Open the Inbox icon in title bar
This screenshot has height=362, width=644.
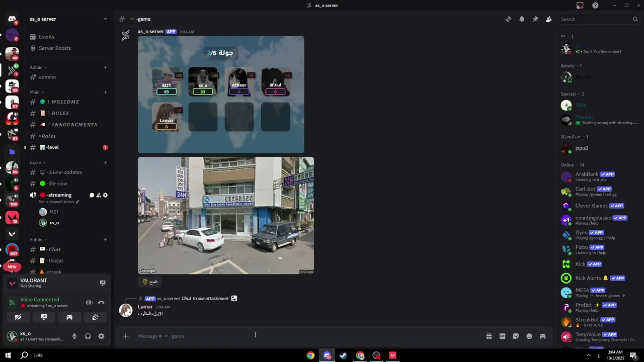pyautogui.click(x=580, y=6)
